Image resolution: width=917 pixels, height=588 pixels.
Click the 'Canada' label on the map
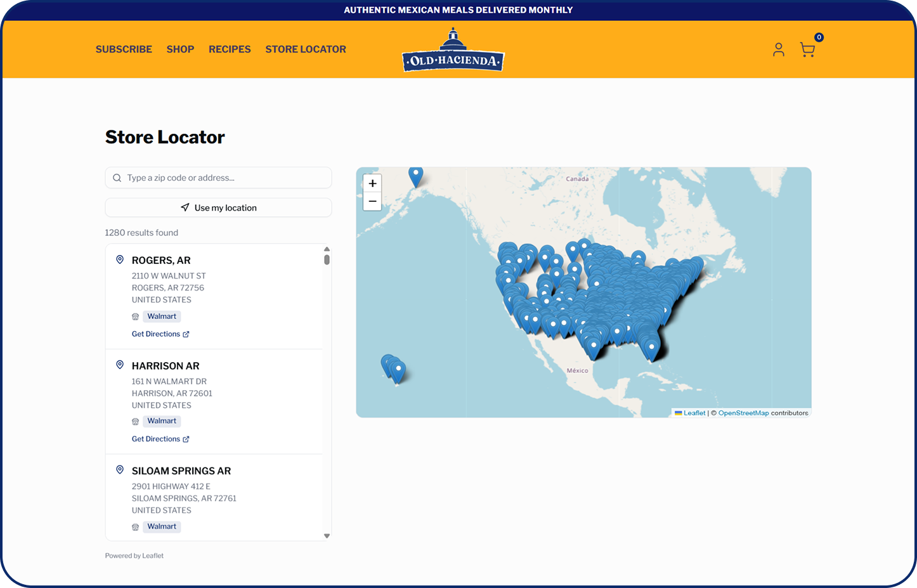coord(577,179)
